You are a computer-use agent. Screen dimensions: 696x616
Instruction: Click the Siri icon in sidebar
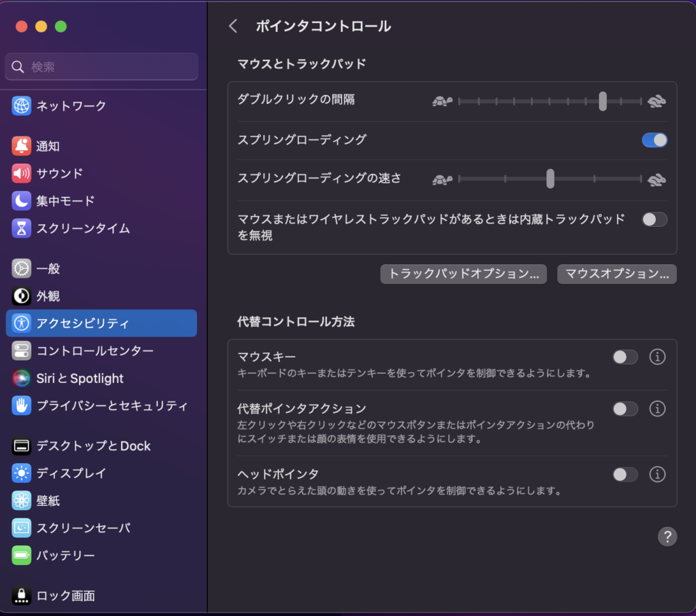(x=21, y=378)
